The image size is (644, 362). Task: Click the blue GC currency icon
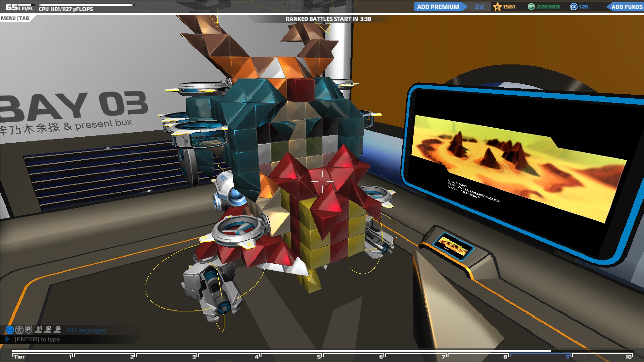(x=573, y=7)
